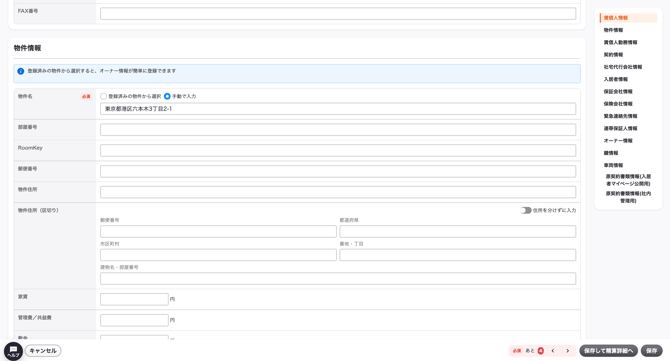
Task: Click the 建物名・部屋番号 input field
Action: 338,279
